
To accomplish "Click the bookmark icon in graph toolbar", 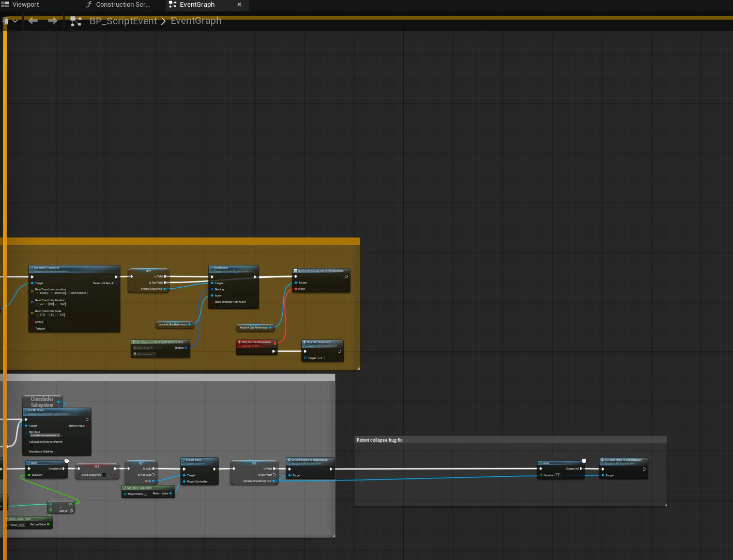I will click(6, 21).
